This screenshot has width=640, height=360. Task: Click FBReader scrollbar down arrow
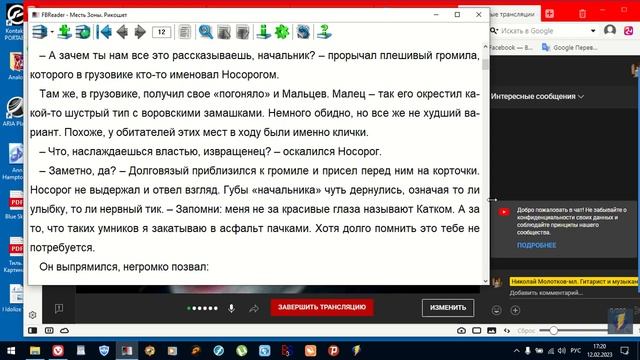tap(485, 281)
